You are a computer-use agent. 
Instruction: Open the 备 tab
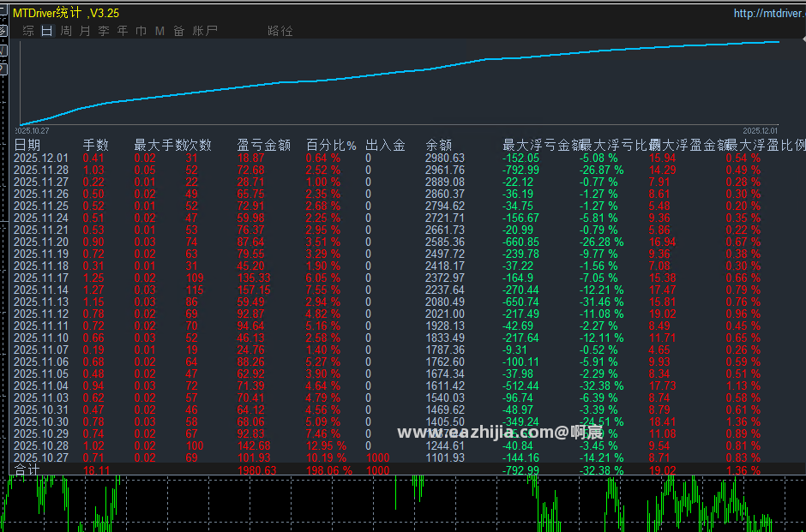coord(178,31)
